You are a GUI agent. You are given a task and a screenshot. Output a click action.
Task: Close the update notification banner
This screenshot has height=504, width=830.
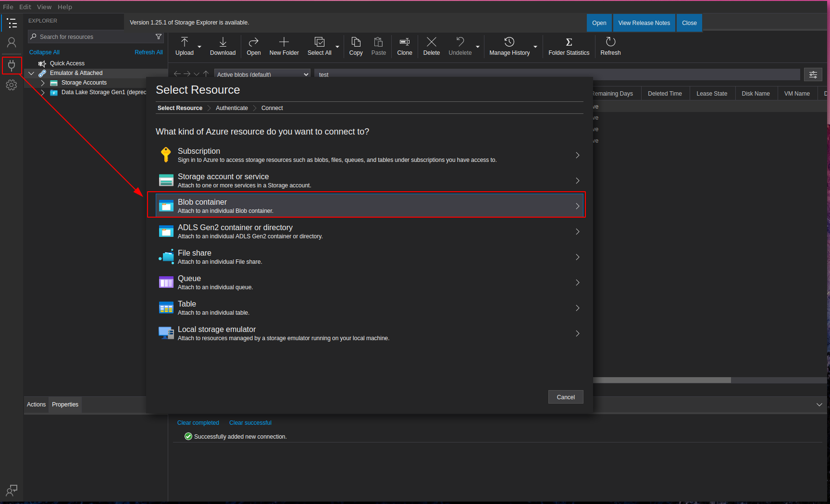689,23
